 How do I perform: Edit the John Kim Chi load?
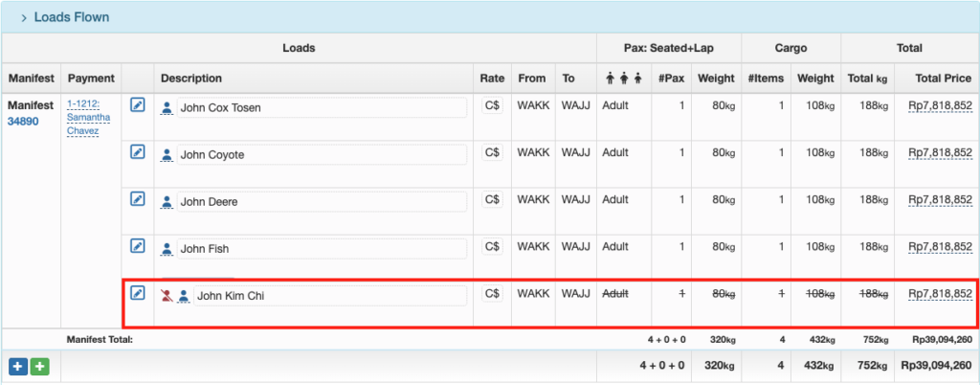(138, 293)
